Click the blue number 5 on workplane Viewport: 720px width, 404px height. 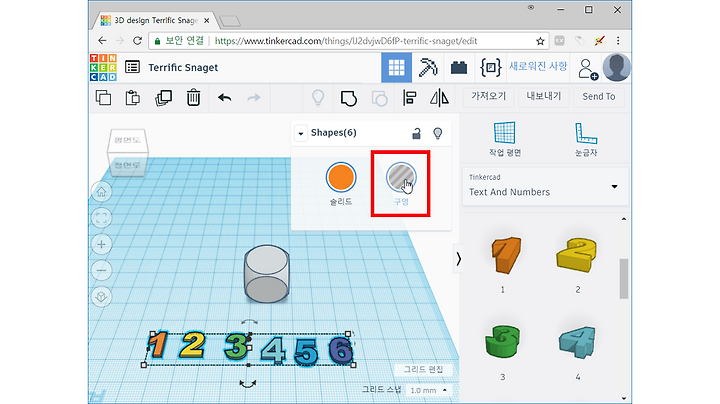click(x=306, y=353)
